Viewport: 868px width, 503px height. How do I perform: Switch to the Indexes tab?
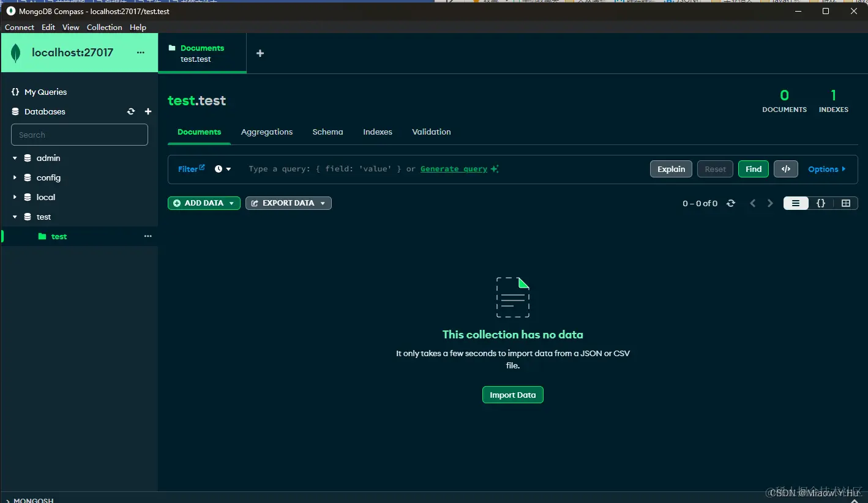[378, 132]
